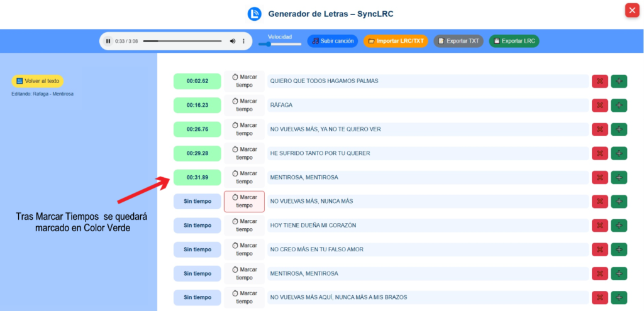This screenshot has height=311, width=644.
Task: Mark time for NO VUELVAS MÁS, NUNCA MÁS
Action: click(x=244, y=202)
